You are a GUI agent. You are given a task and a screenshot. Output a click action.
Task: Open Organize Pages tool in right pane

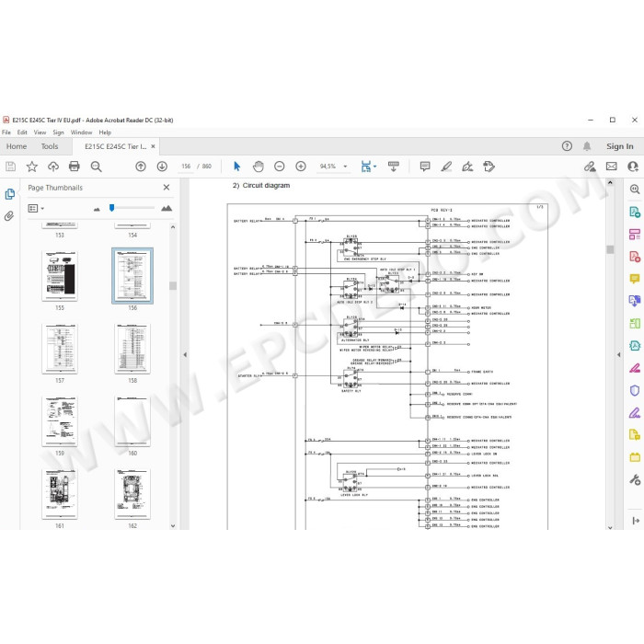635,234
